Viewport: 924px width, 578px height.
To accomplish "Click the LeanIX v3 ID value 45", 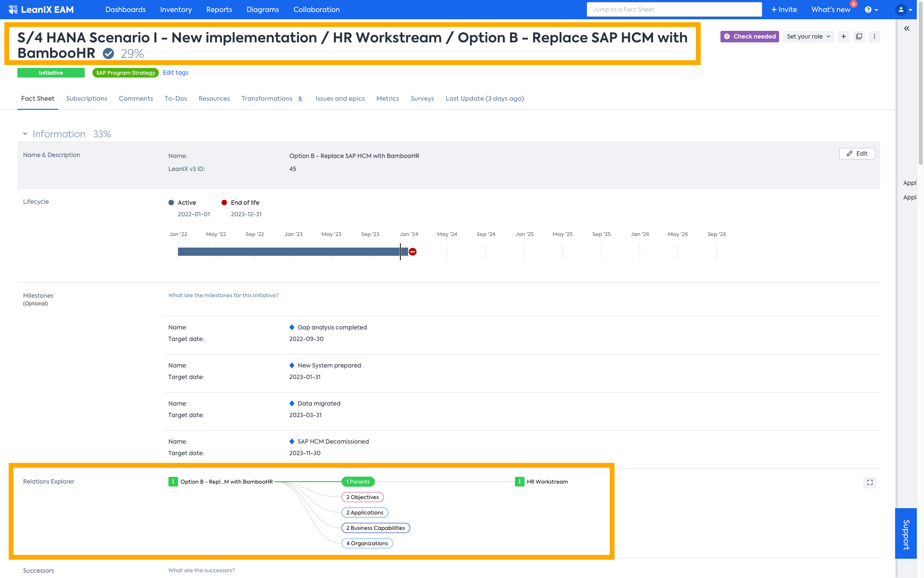I will click(293, 169).
